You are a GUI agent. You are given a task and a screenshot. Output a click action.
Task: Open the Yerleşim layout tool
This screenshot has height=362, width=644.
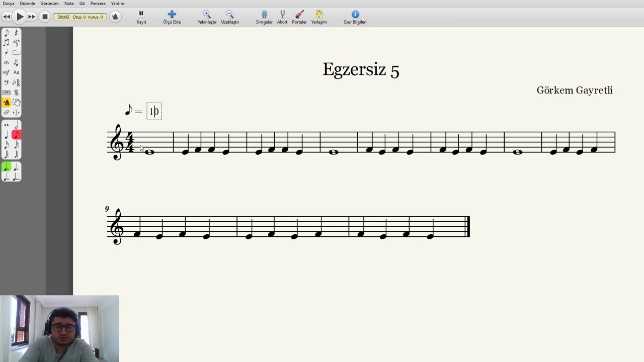pyautogui.click(x=319, y=17)
